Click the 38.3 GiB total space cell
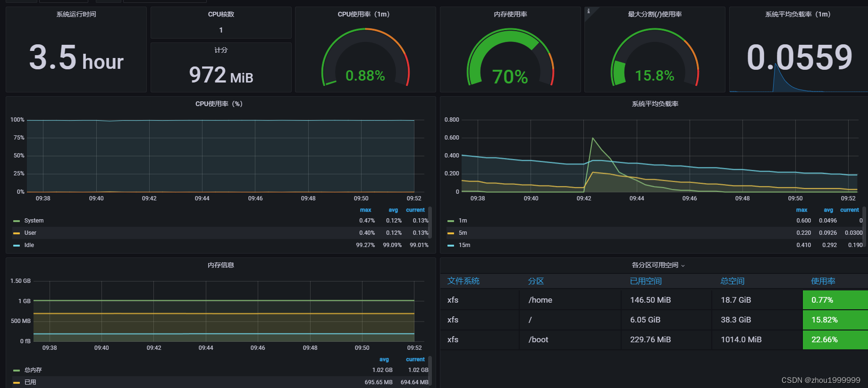This screenshot has width=868, height=388. click(x=757, y=320)
